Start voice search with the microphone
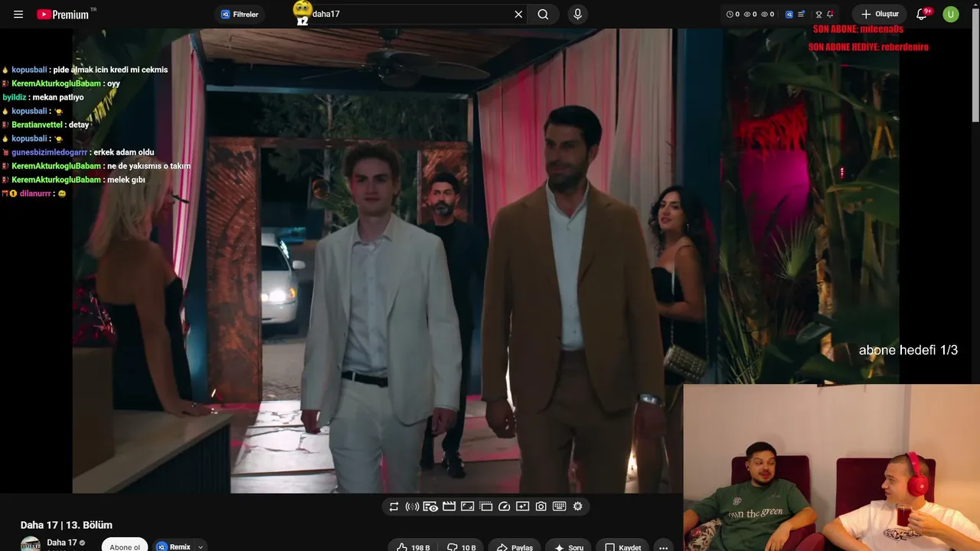 click(x=578, y=15)
